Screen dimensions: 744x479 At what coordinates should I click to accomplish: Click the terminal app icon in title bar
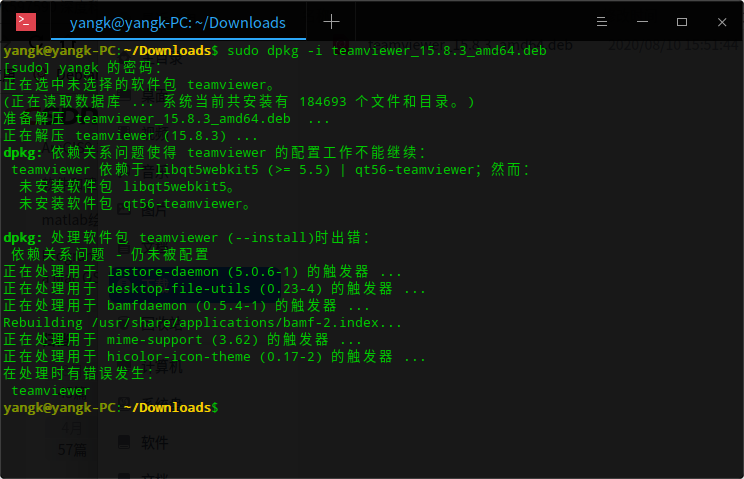click(26, 22)
